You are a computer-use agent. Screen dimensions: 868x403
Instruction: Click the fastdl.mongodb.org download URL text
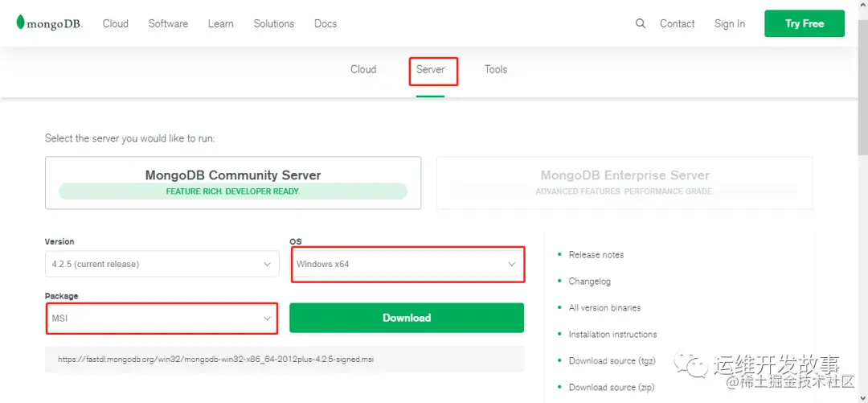point(215,360)
